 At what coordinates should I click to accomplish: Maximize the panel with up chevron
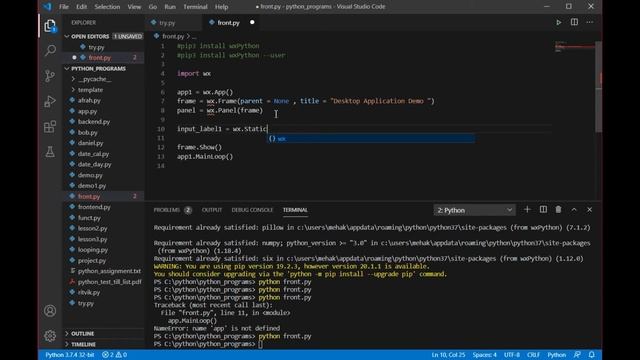pos(574,210)
